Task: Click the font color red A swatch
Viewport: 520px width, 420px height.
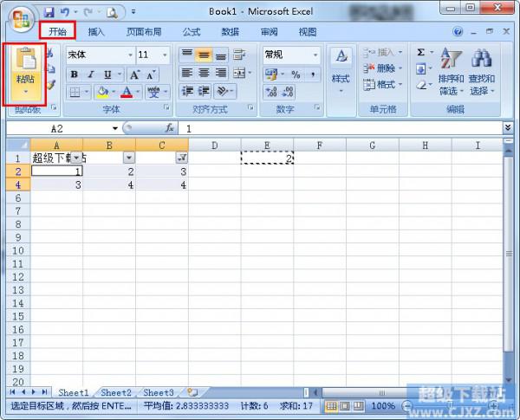Action: pos(127,91)
